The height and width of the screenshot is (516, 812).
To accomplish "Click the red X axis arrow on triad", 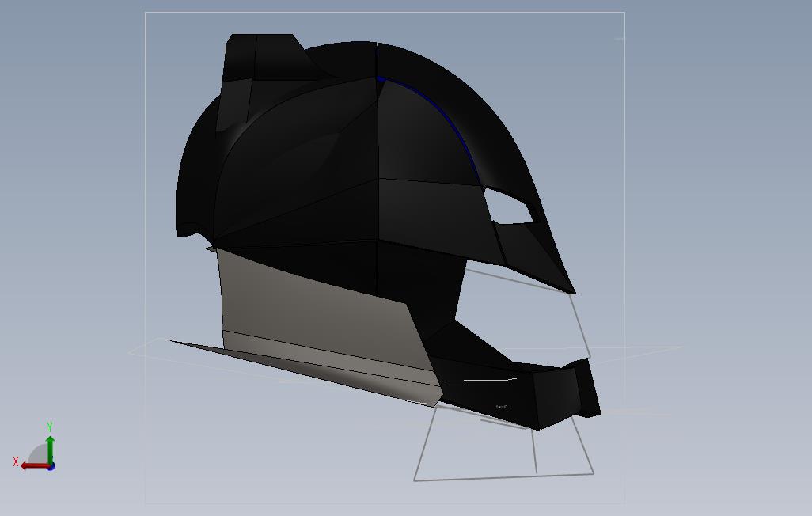I will (x=35, y=466).
